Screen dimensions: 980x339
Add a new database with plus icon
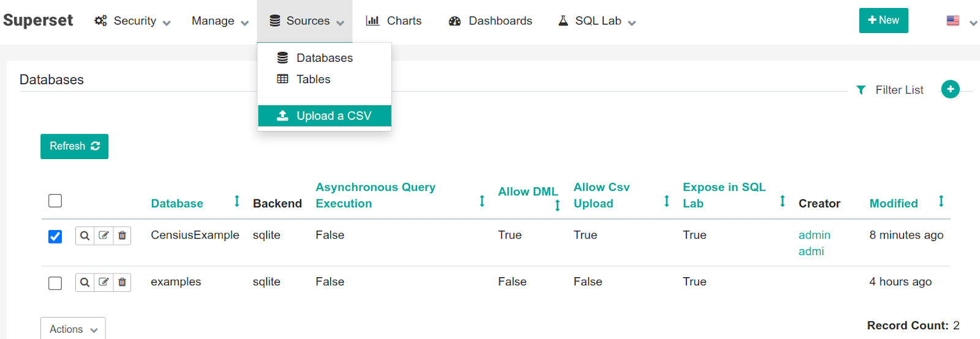pos(950,89)
